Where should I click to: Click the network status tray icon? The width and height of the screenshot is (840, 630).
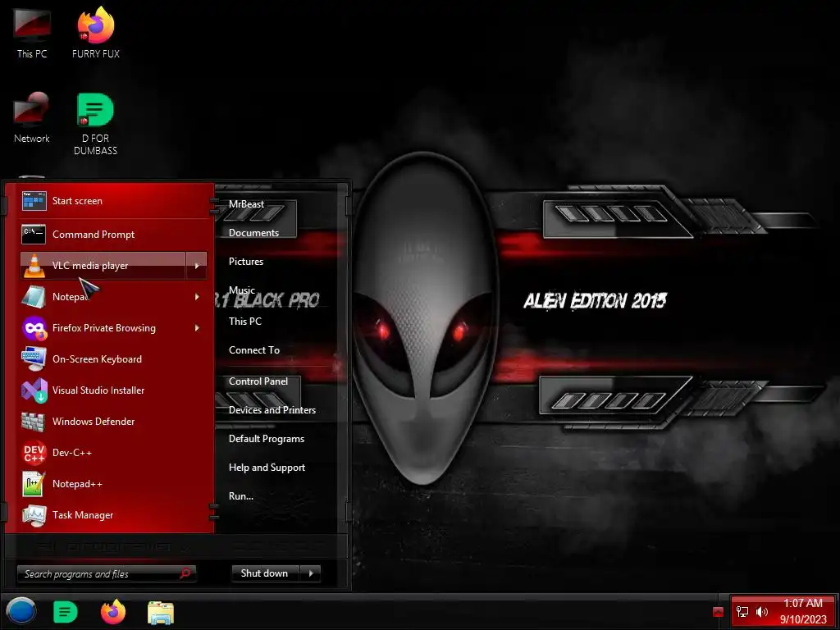[x=742, y=611]
